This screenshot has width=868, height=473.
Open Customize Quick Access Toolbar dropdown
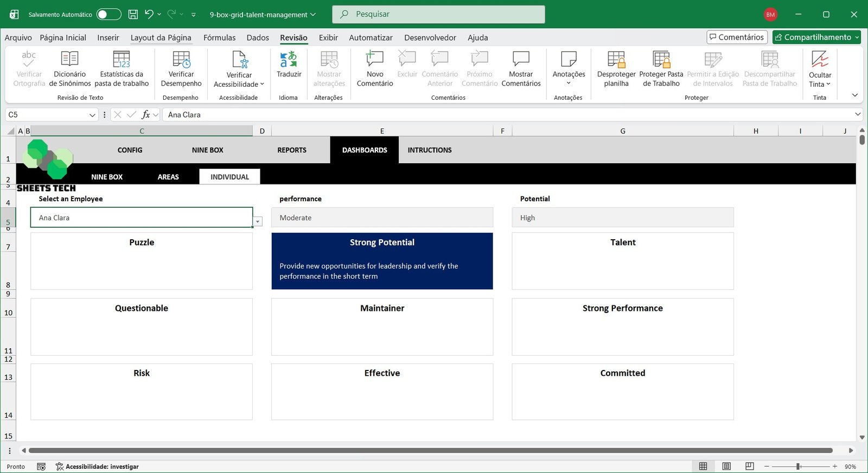(x=194, y=15)
